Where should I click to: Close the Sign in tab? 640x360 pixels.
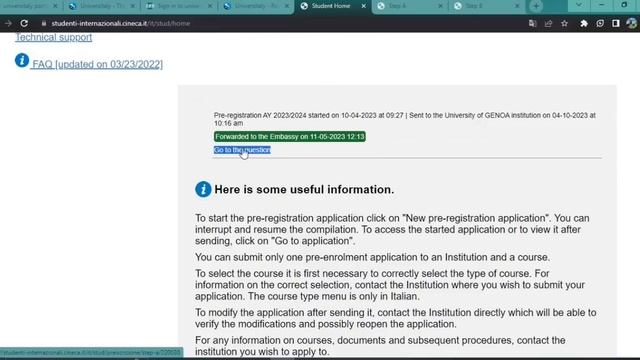click(x=210, y=6)
